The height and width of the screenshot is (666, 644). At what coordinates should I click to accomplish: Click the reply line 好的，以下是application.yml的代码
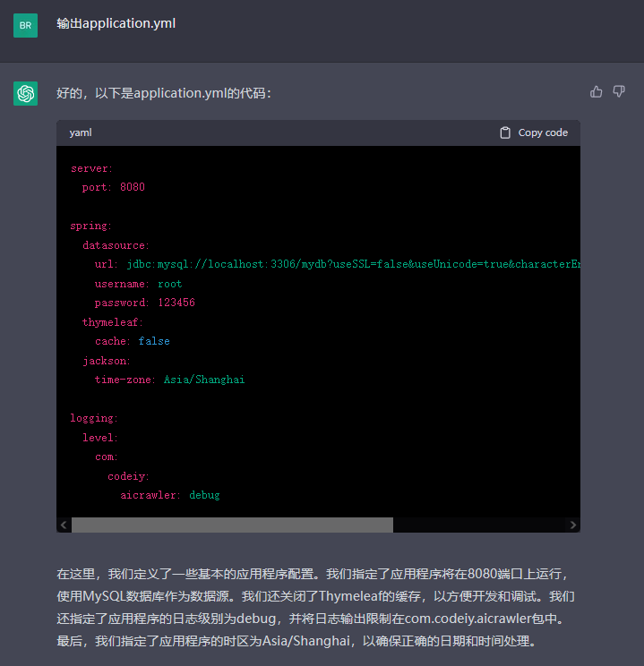164,93
